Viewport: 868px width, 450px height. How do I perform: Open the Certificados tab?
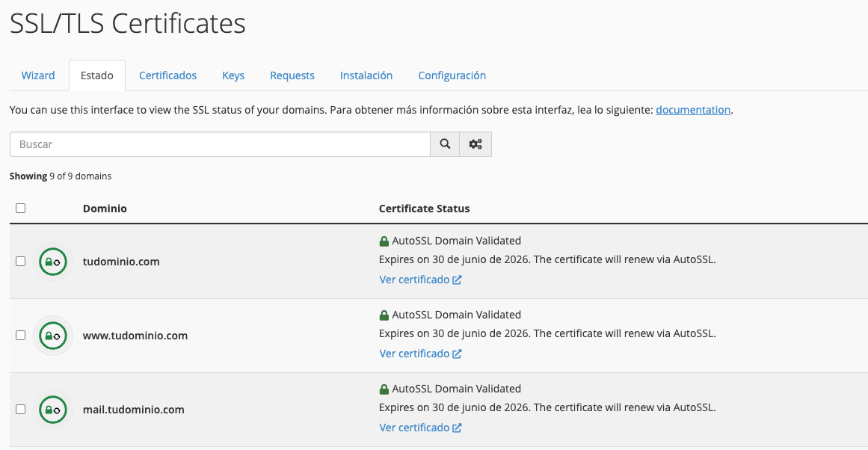[167, 75]
